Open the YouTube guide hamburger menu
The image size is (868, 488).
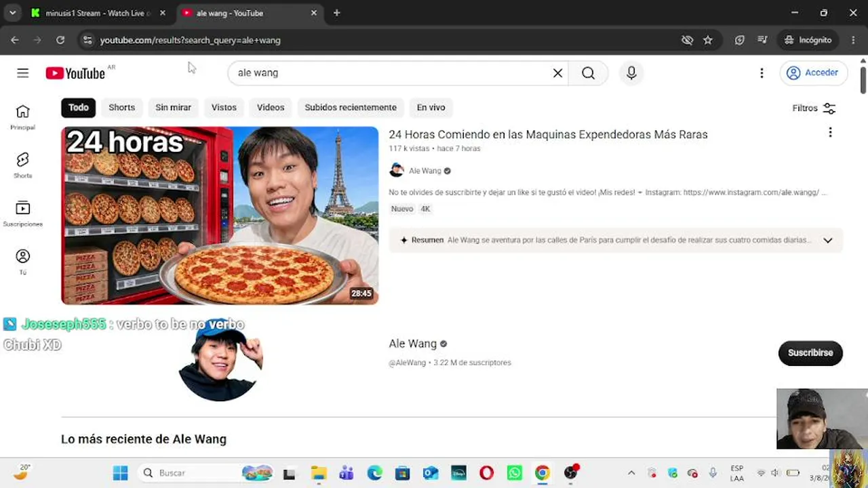pyautogui.click(x=23, y=73)
